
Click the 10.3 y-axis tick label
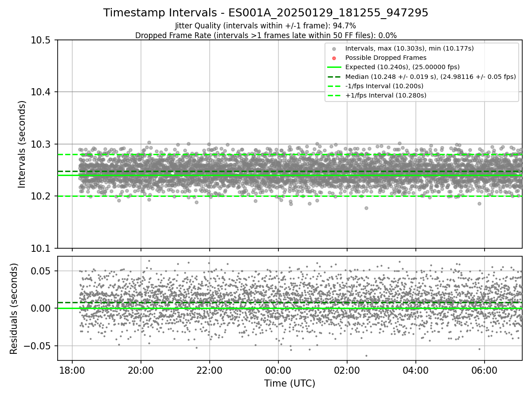click(42, 144)
